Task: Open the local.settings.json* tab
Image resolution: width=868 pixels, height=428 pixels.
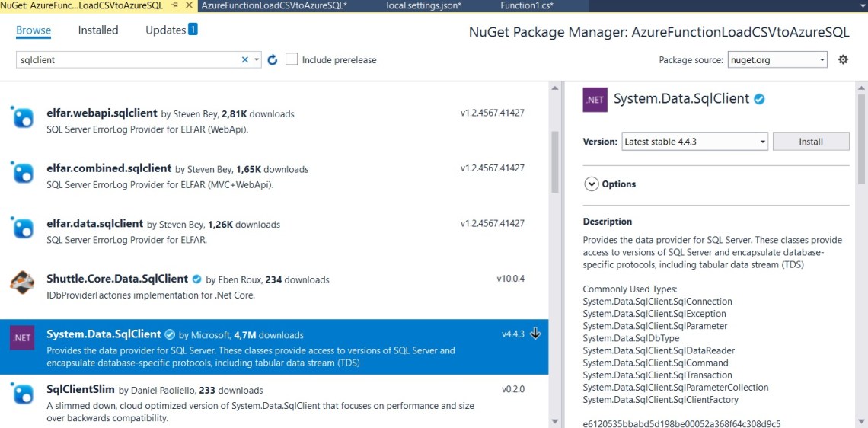Action: [x=424, y=5]
